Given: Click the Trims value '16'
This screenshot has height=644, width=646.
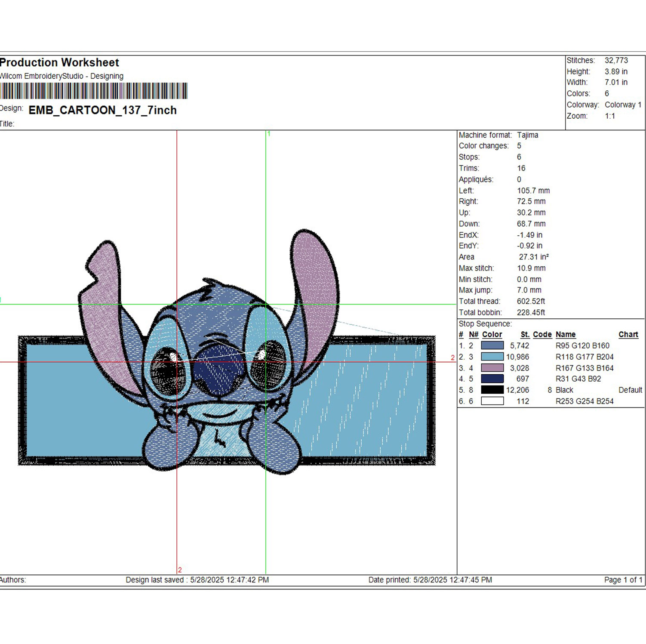Looking at the screenshot, I should click(521, 168).
